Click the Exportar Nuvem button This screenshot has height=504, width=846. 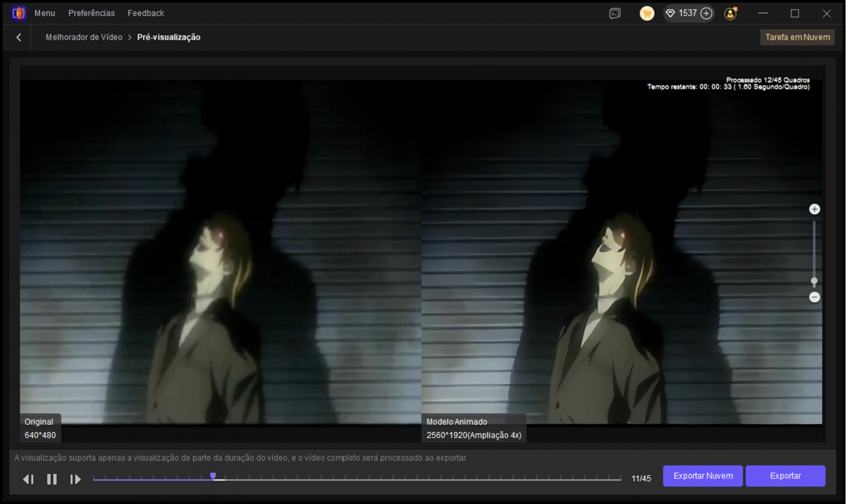point(703,476)
